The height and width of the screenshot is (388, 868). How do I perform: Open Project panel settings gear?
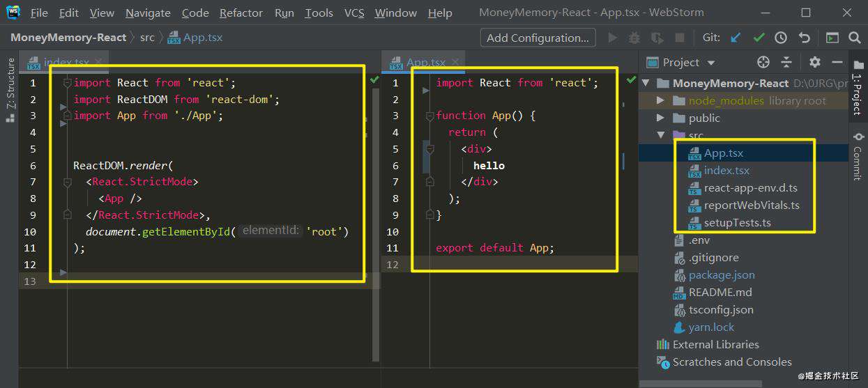[815, 62]
